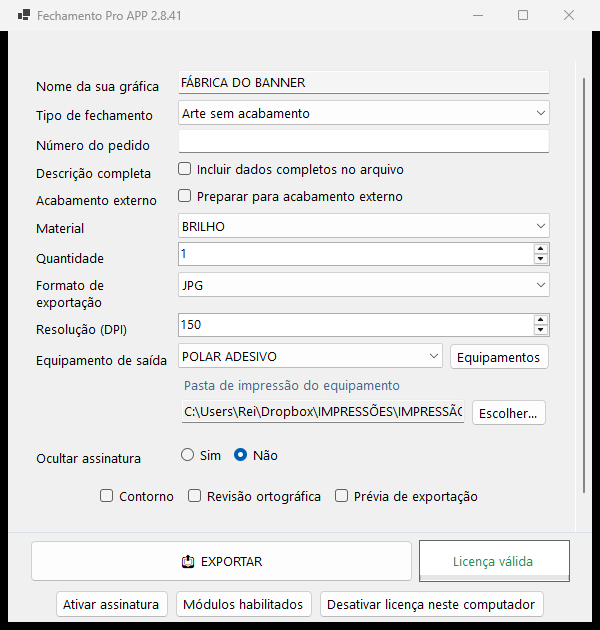Focus the Nome da sua gráfica field
Screen dimensions: 600x630
pos(364,83)
